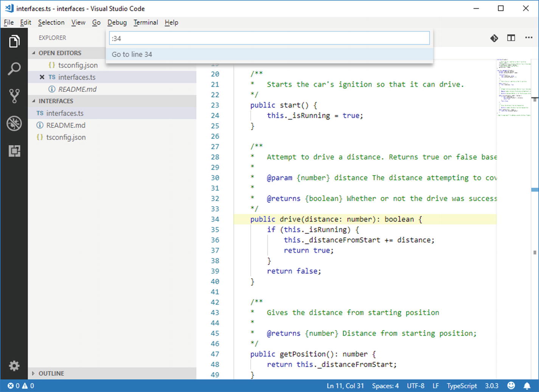Screen dimensions: 539x392
Task: Open the Debug view icon
Action: 14,123
